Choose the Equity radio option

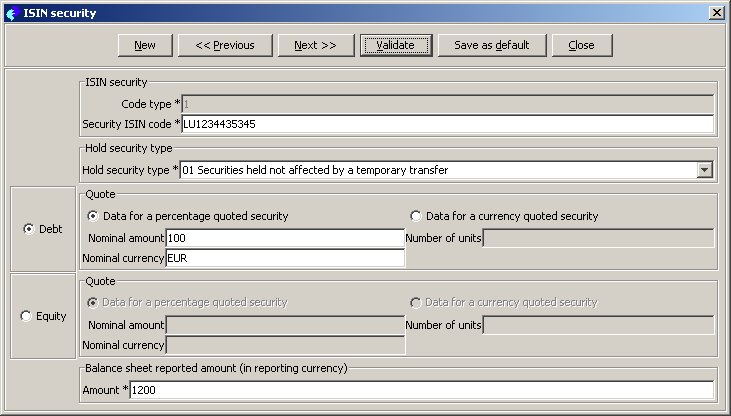[26, 316]
